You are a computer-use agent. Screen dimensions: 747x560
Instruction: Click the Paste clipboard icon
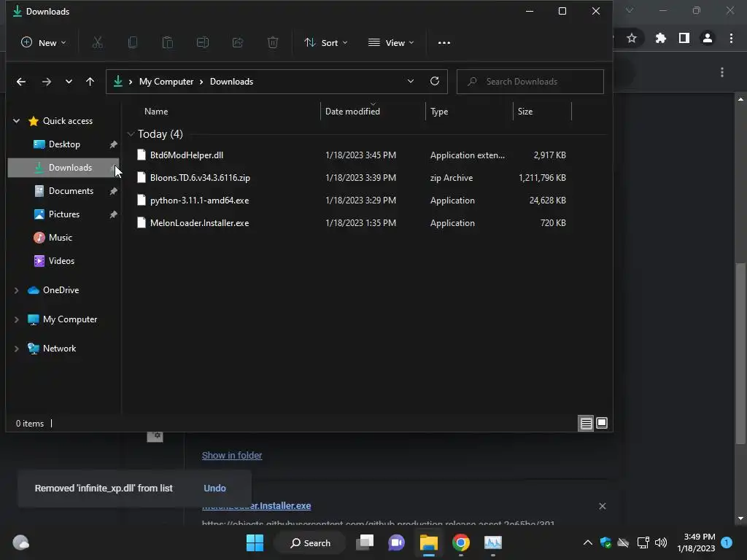(168, 43)
